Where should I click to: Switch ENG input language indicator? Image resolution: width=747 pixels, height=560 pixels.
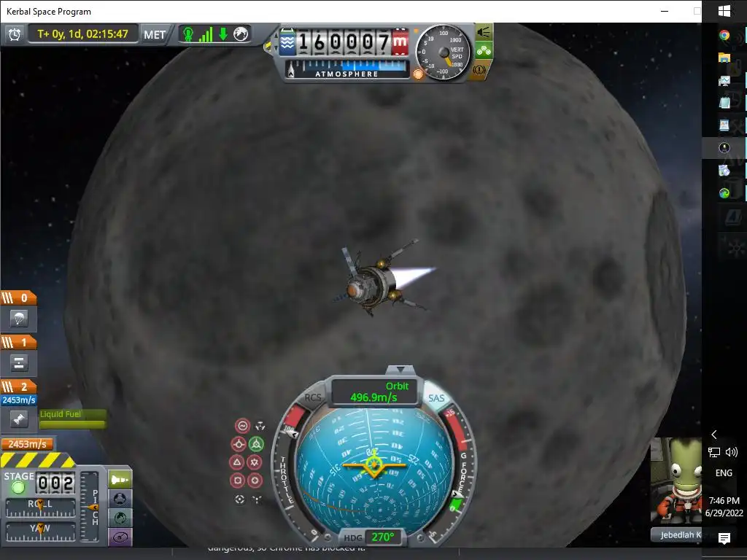pos(724,472)
